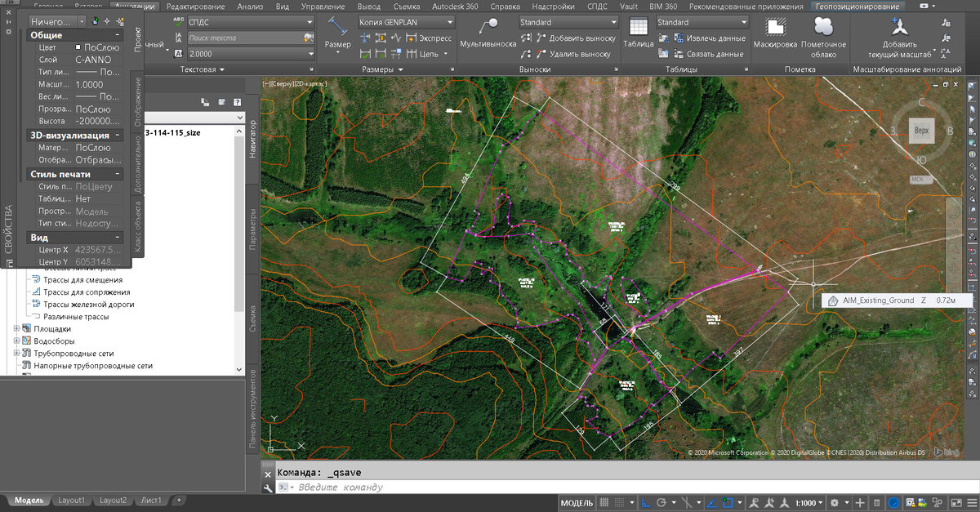The image size is (980, 512).
Task: Expand the Трубопроводные сети tree node
Action: (x=17, y=354)
